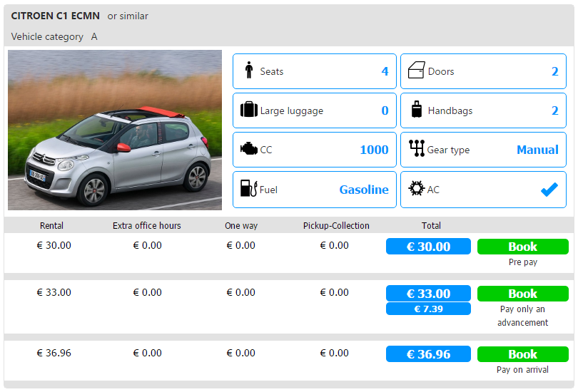Screen dimensions: 578x392
Task: Click the €30.00 total price badge
Action: tap(428, 246)
